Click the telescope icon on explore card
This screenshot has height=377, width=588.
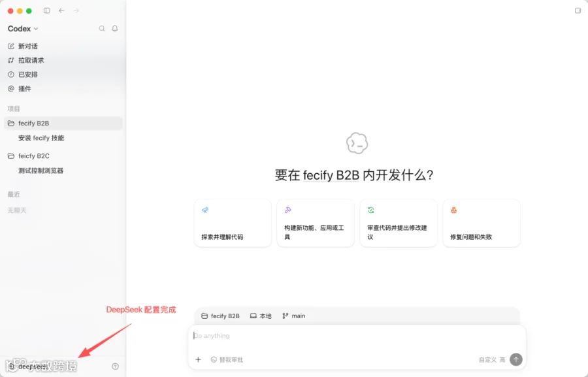205,210
